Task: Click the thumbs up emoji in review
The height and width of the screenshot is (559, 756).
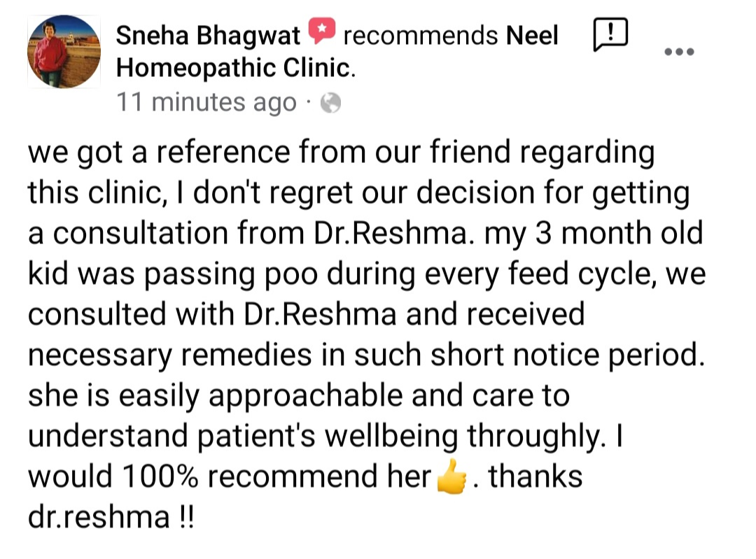Action: (451, 480)
